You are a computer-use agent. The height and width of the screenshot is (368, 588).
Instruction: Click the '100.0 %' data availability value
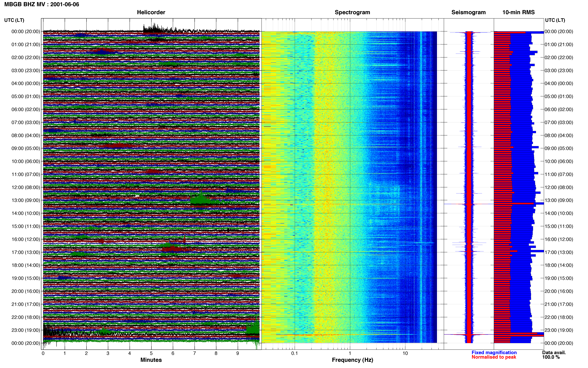point(551,357)
